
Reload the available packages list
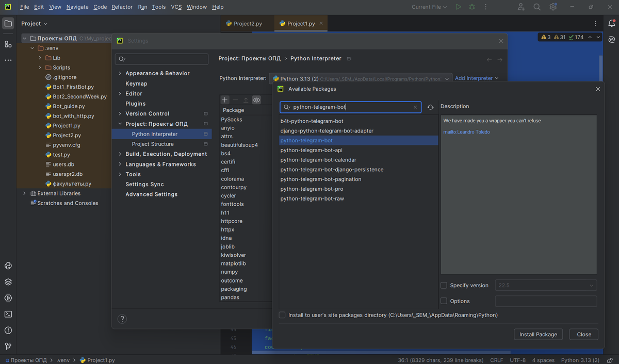tap(430, 107)
